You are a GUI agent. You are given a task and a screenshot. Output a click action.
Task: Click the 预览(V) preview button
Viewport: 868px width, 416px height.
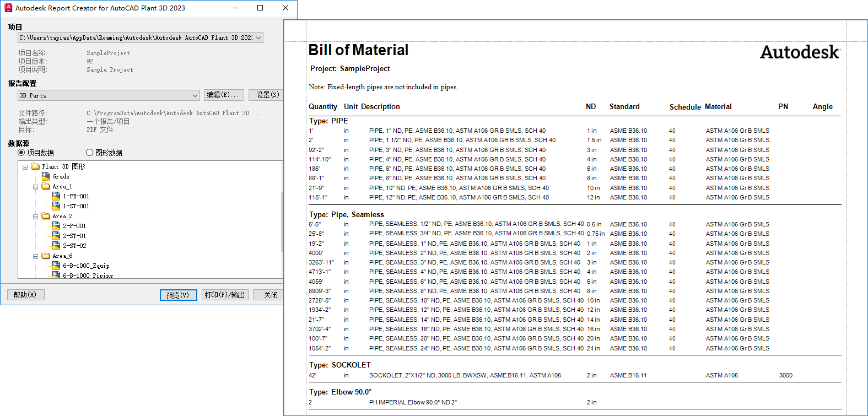point(178,295)
